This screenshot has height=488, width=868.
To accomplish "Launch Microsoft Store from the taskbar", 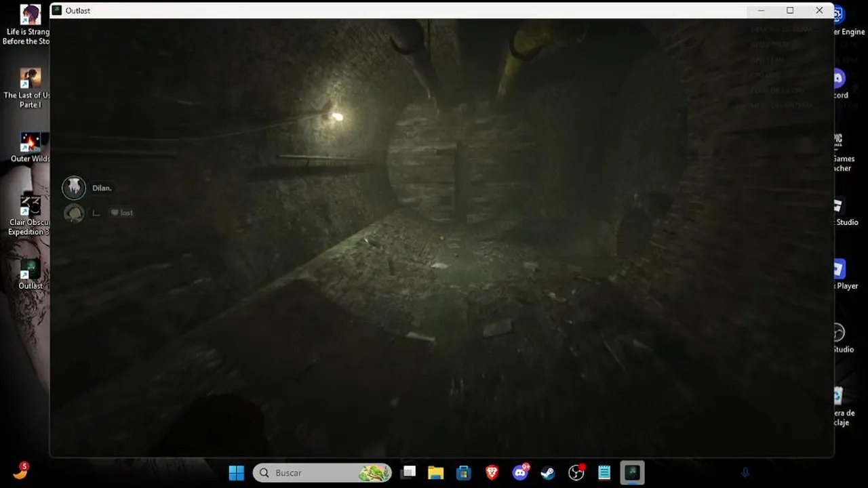I will (x=464, y=472).
